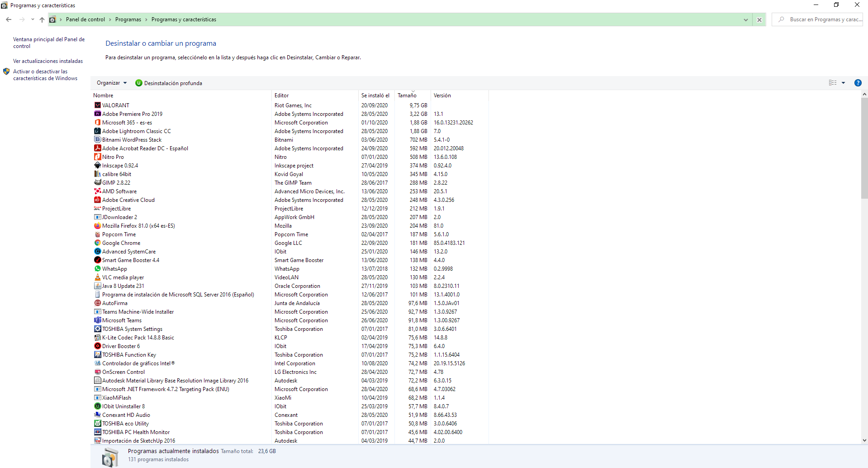Screen dimensions: 868x468
Task: Select the JDownloader 2 row
Action: [x=290, y=217]
